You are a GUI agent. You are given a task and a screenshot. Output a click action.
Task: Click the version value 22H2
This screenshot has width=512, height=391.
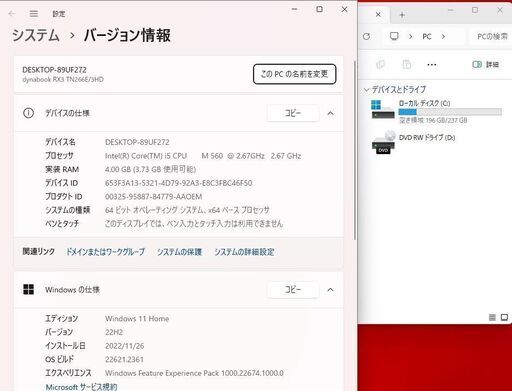[x=114, y=332]
